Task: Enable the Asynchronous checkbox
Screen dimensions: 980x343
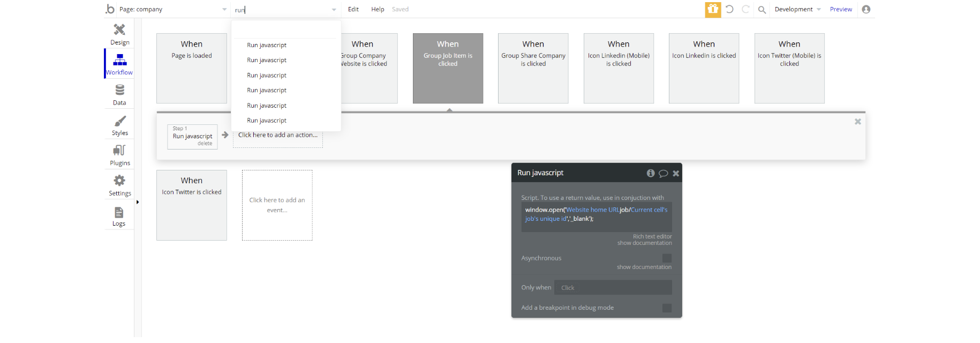Action: coord(667,258)
